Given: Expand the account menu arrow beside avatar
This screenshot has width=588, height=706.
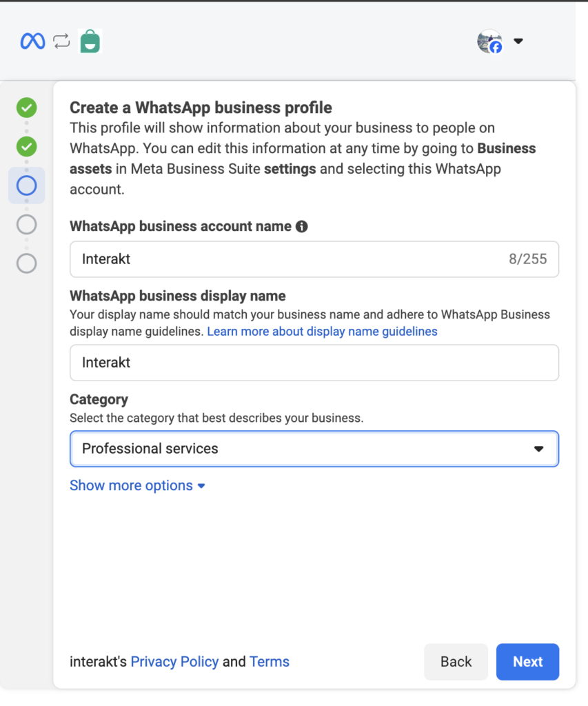Looking at the screenshot, I should pos(518,41).
